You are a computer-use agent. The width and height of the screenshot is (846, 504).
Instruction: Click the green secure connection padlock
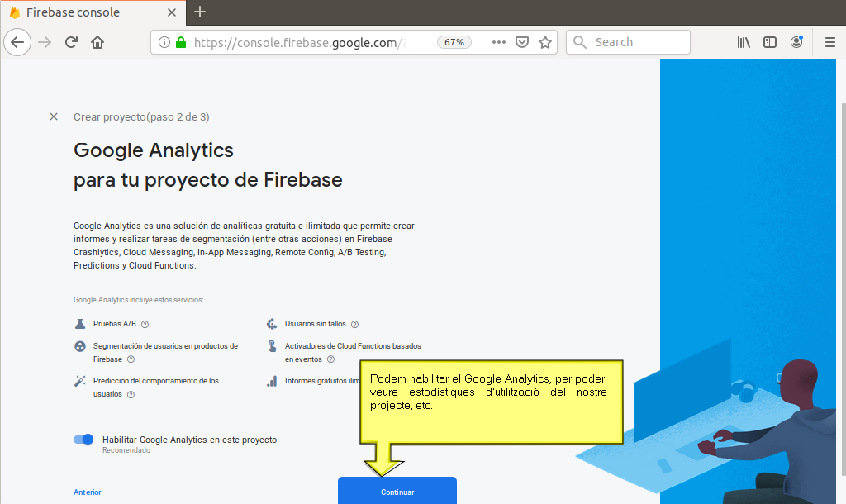click(x=181, y=42)
